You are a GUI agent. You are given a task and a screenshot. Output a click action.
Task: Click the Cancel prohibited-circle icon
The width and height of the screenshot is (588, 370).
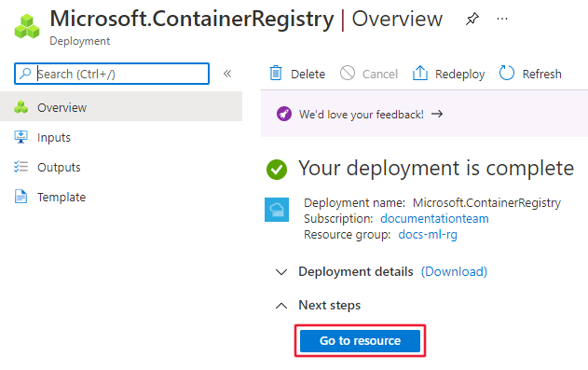pos(348,73)
